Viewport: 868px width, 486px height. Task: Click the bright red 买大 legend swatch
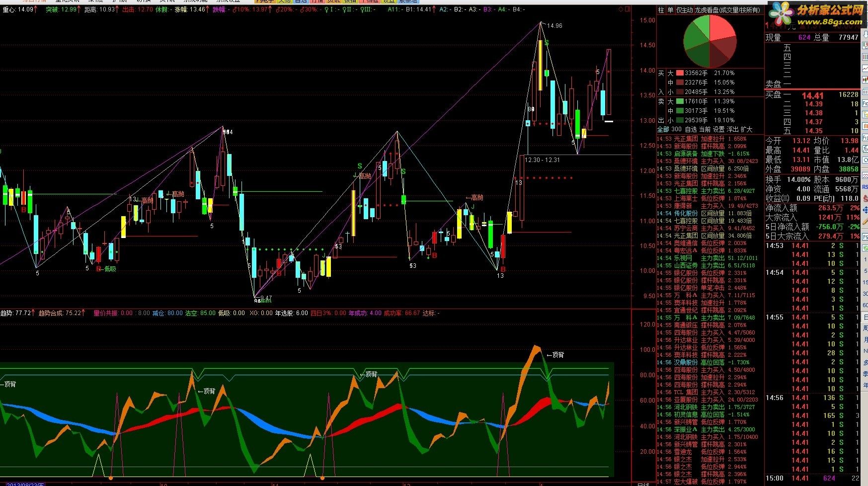(679, 73)
